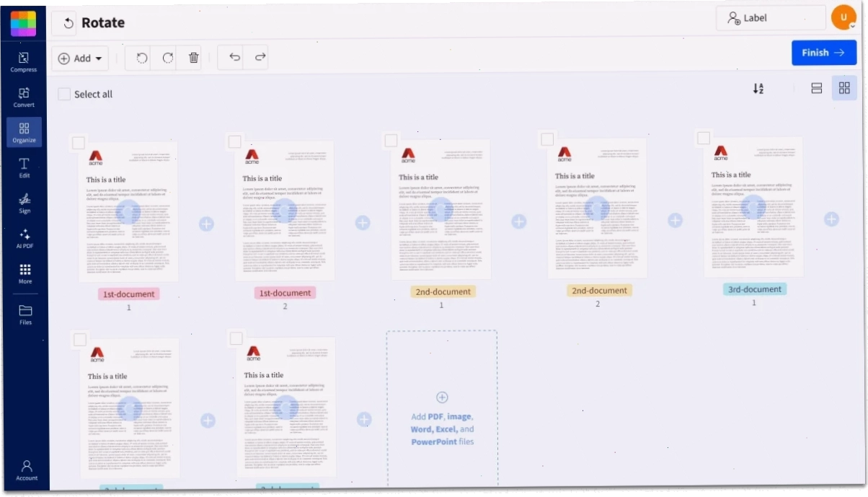868x497 pixels.
Task: Click the add files dropzone
Action: click(x=442, y=408)
